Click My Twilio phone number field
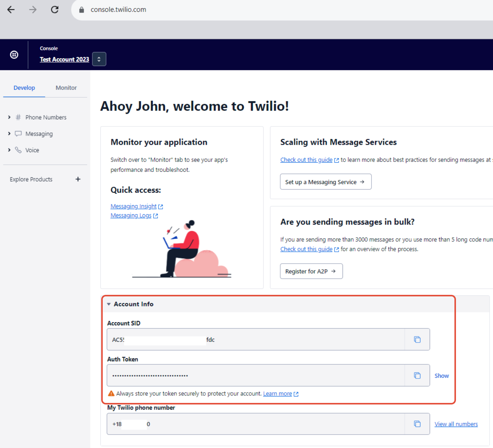This screenshot has height=448, width=493. point(256,424)
